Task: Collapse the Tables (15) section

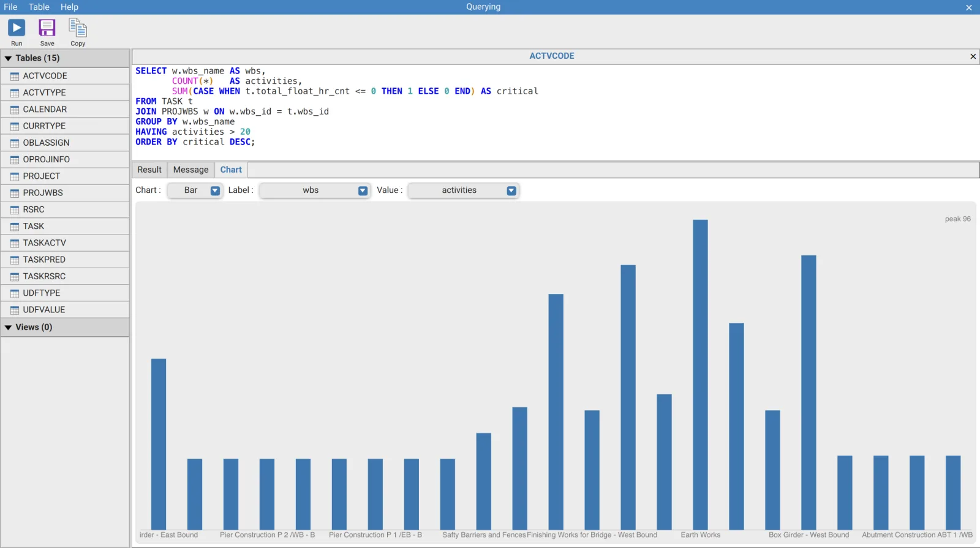Action: point(9,58)
